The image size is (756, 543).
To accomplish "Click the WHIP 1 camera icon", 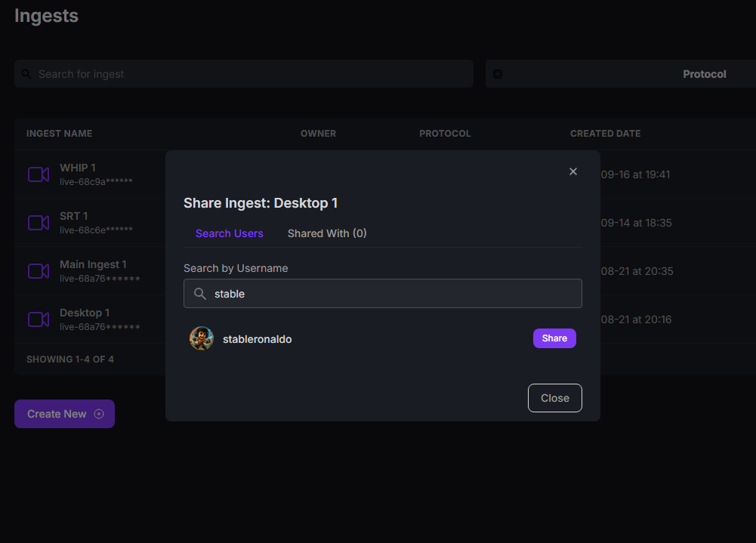I will click(39, 174).
